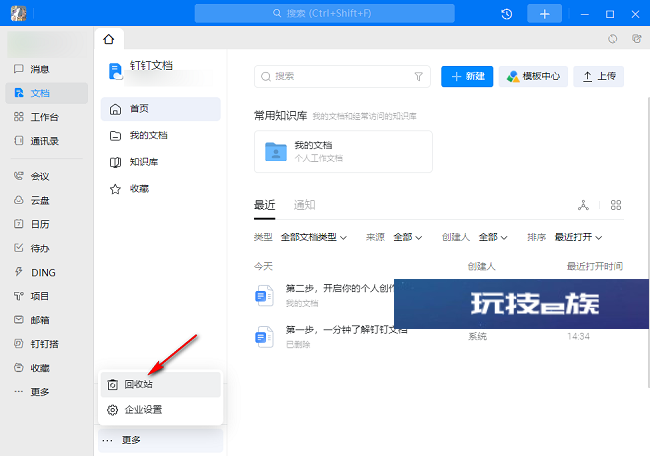
Task: Switch to the 最近 tab
Action: (x=264, y=205)
